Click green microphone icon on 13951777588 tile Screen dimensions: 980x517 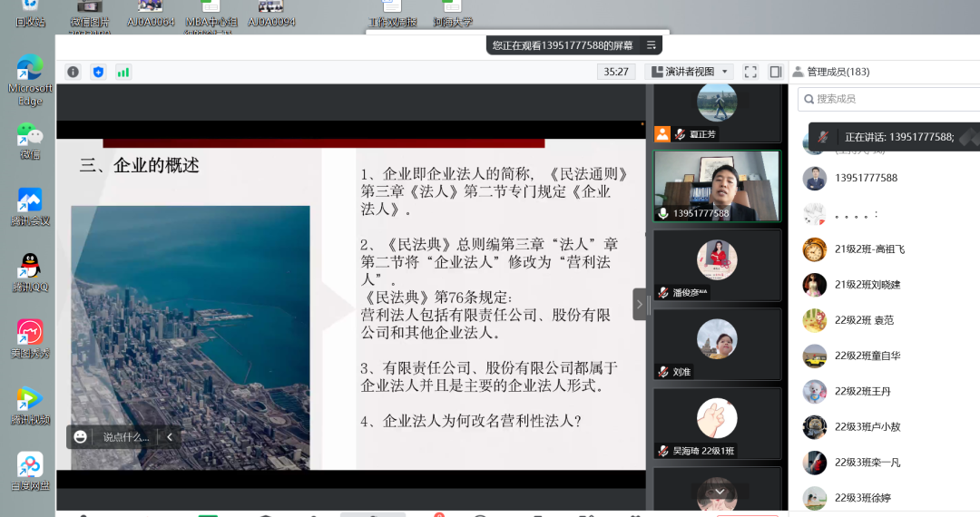pos(663,213)
